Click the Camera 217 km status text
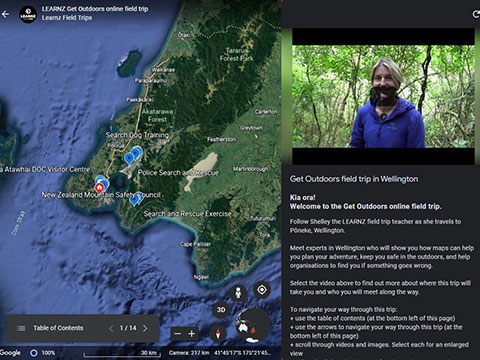Image resolution: width=480 pixels, height=360 pixels. point(189,353)
